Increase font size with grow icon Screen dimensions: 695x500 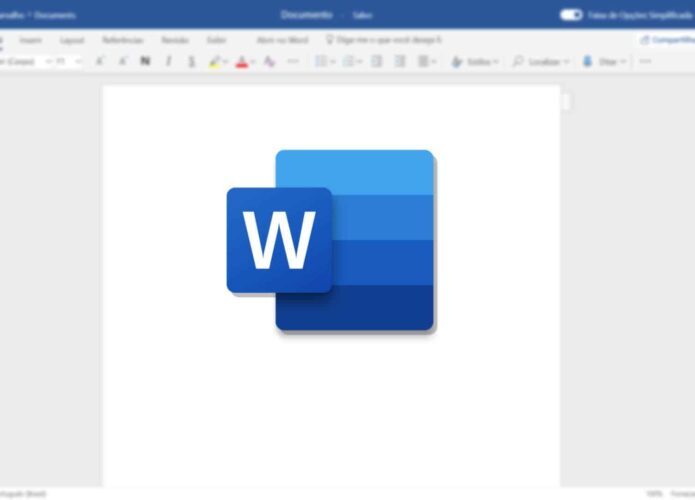click(100, 61)
